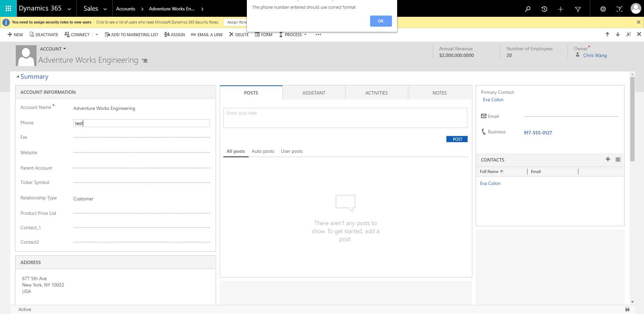This screenshot has width=644, height=314.
Task: Click the Product Price List field
Action: pyautogui.click(x=142, y=213)
